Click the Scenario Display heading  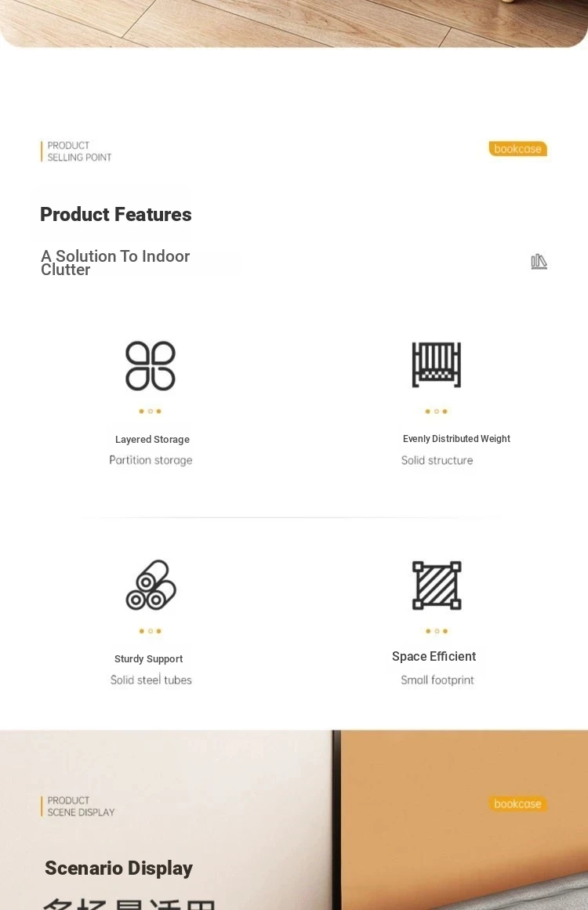click(x=118, y=868)
